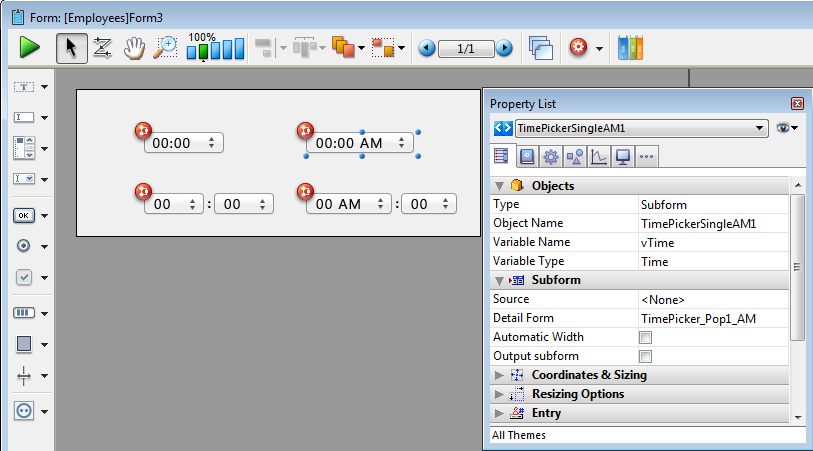The height and width of the screenshot is (451, 813).
Task: Switch to the gear Action property tab
Action: [550, 156]
